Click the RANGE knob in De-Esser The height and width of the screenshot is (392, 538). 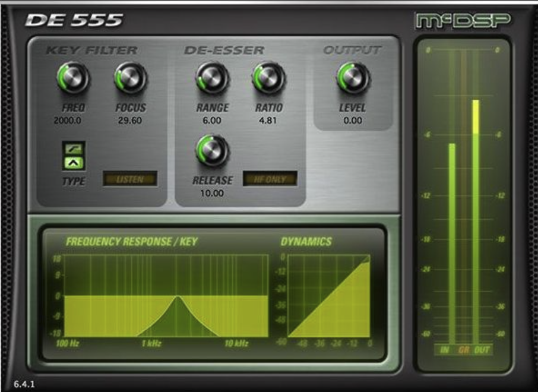coord(213,78)
